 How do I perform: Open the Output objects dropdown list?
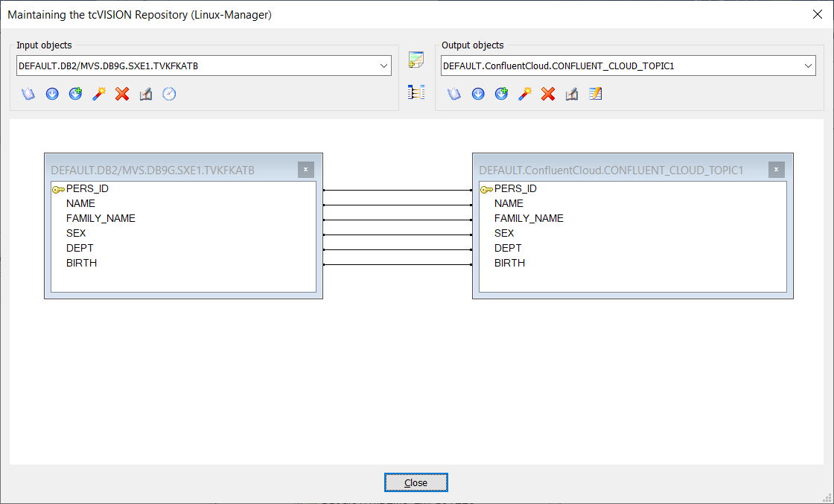coord(808,66)
